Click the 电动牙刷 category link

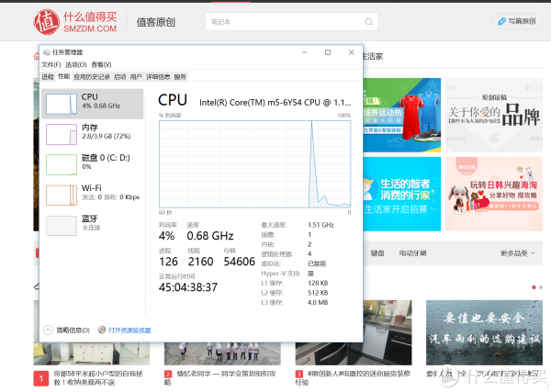pos(412,252)
